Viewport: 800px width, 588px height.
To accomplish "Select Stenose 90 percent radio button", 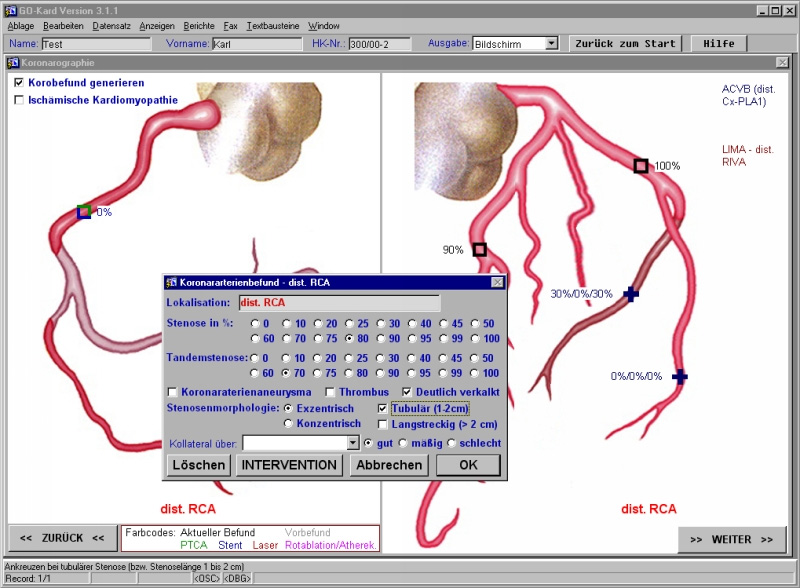I will [x=381, y=338].
